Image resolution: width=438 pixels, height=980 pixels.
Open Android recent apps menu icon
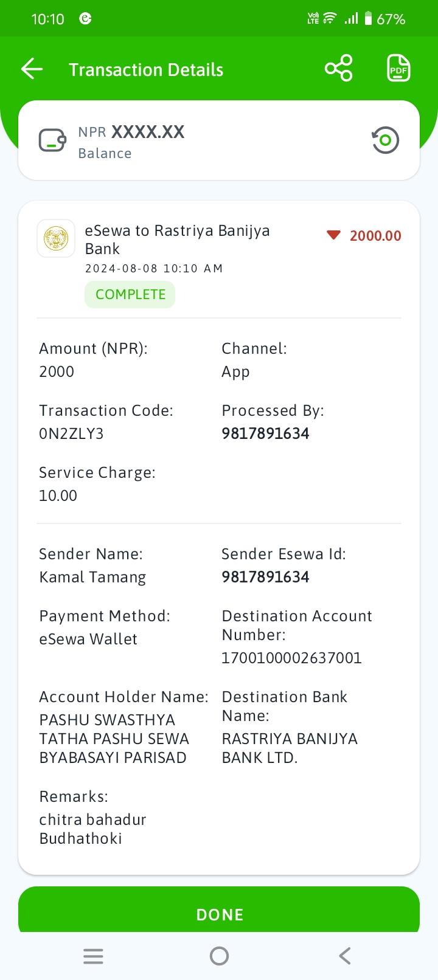(93, 956)
